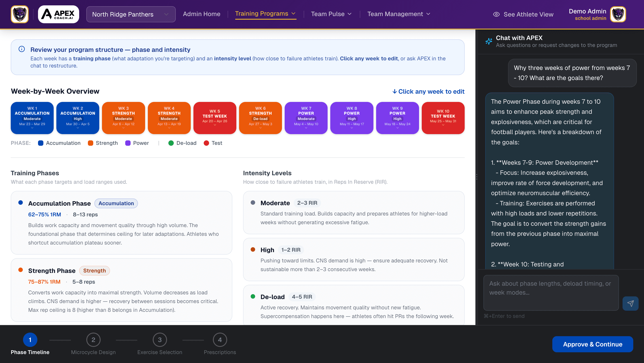Click the chat input asking about phase lengths
This screenshot has width=644, height=363.
tap(551, 292)
